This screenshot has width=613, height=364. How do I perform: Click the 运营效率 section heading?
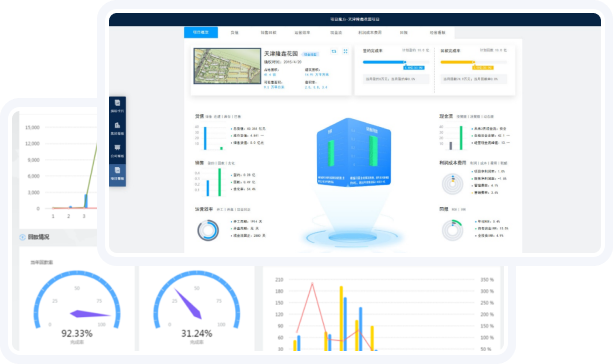(204, 209)
